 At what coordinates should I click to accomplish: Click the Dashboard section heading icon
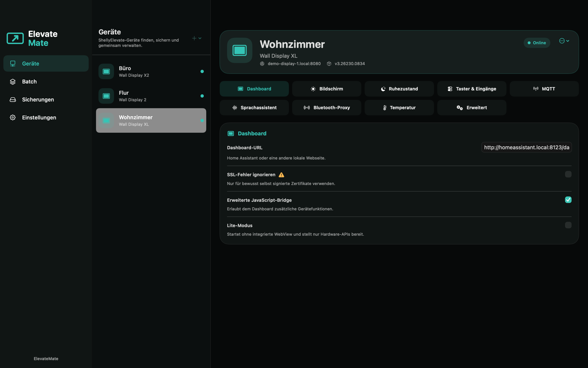coord(231,134)
